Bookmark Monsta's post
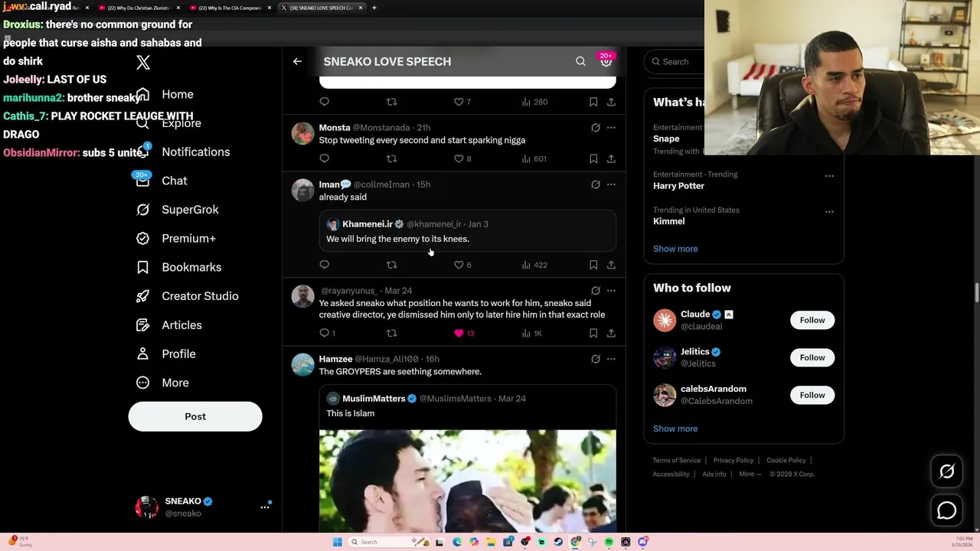 click(x=593, y=158)
